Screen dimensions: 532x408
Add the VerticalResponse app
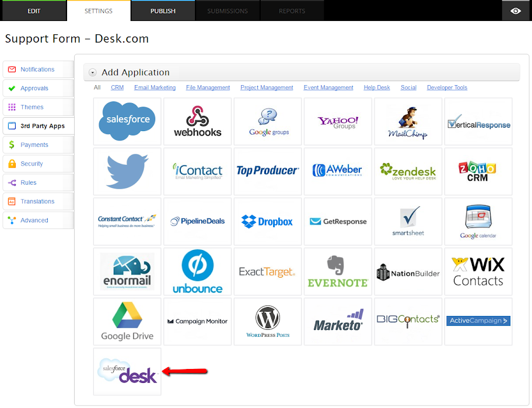click(x=478, y=121)
